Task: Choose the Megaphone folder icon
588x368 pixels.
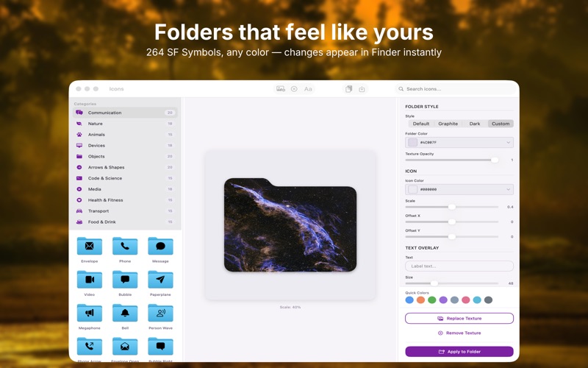Action: [89, 313]
